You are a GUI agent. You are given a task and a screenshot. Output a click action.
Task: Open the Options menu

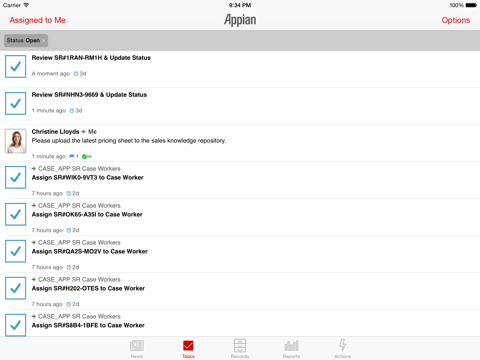[x=456, y=20]
